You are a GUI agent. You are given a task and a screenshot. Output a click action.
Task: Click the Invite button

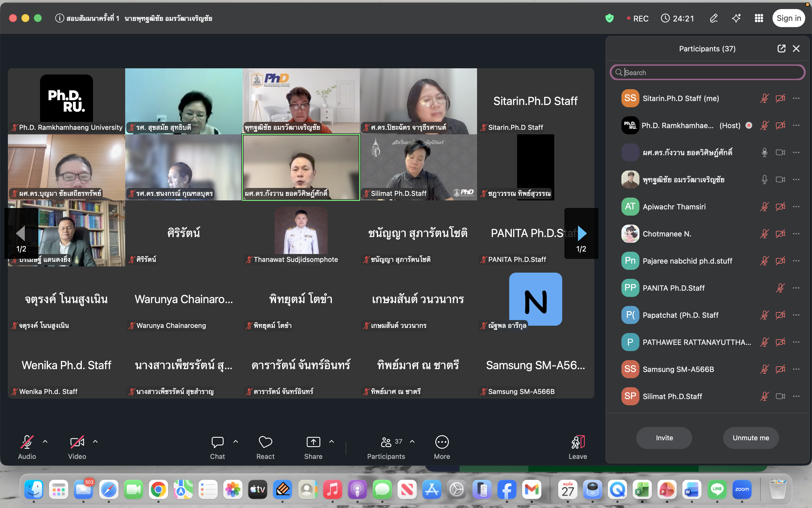click(x=664, y=438)
